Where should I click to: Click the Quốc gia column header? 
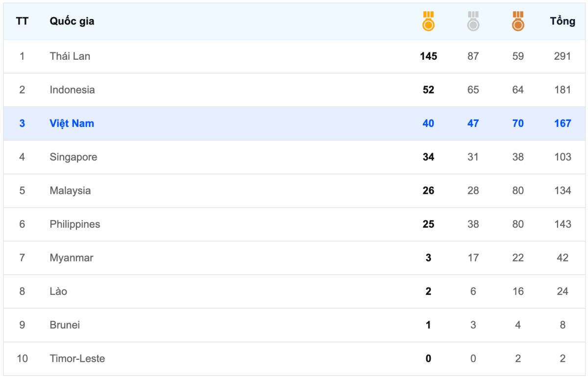coord(72,21)
